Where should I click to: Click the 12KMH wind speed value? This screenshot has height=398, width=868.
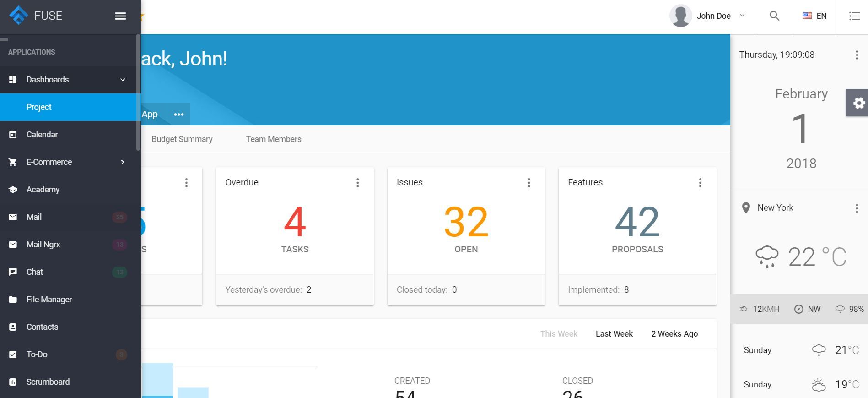click(x=766, y=309)
